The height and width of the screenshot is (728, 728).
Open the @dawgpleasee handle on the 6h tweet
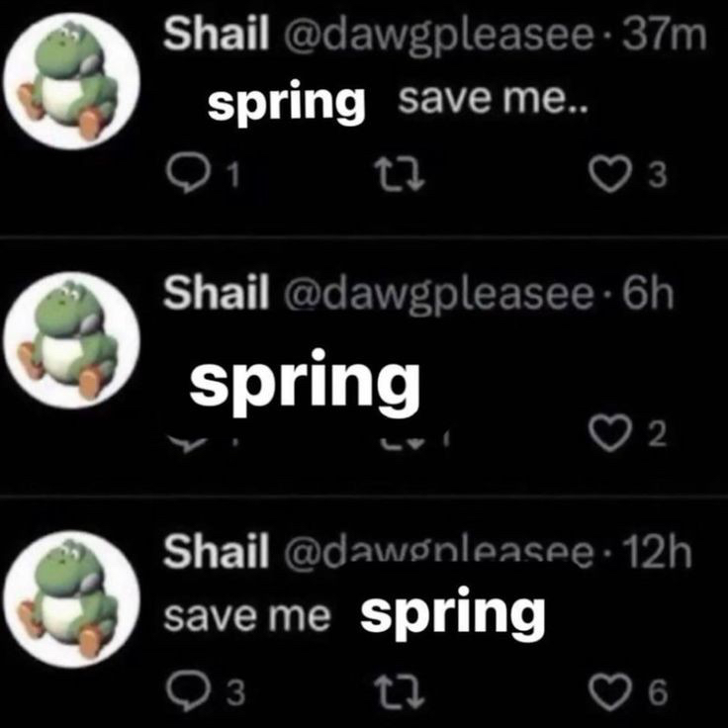click(437, 296)
